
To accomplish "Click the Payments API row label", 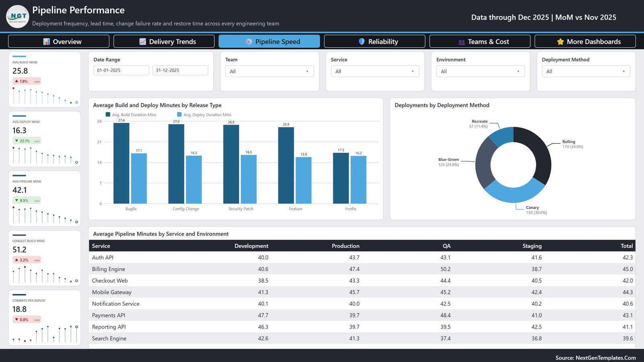I will point(109,315).
